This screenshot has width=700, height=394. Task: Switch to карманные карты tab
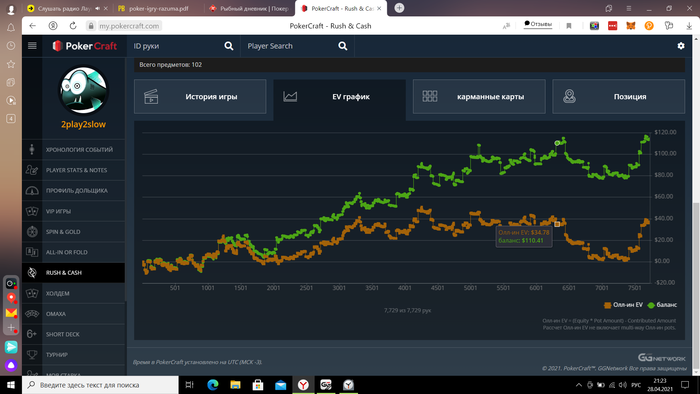coord(479,96)
